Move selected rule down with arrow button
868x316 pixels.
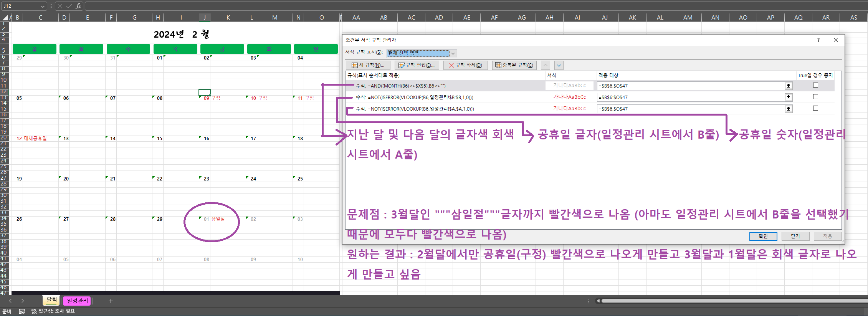click(559, 65)
